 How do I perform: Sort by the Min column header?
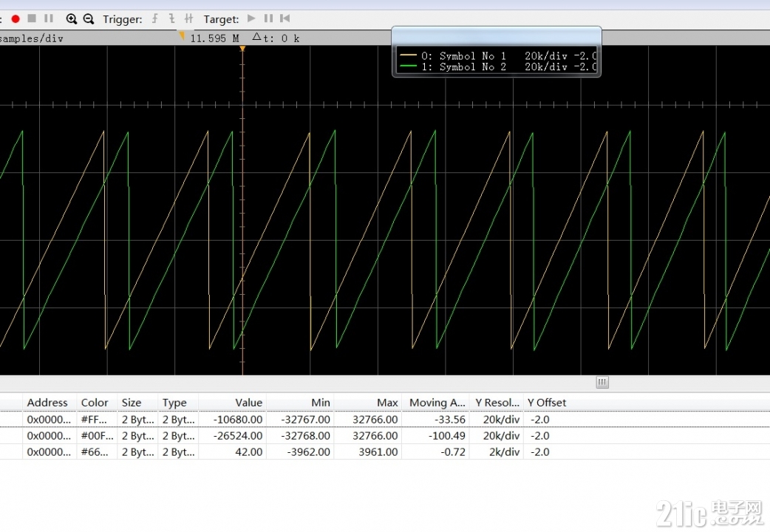pyautogui.click(x=300, y=402)
